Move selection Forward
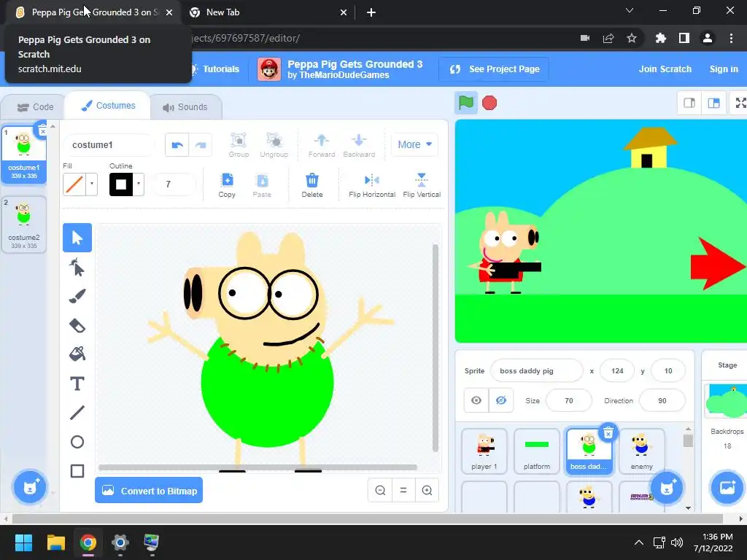The height and width of the screenshot is (560, 747). (322, 145)
